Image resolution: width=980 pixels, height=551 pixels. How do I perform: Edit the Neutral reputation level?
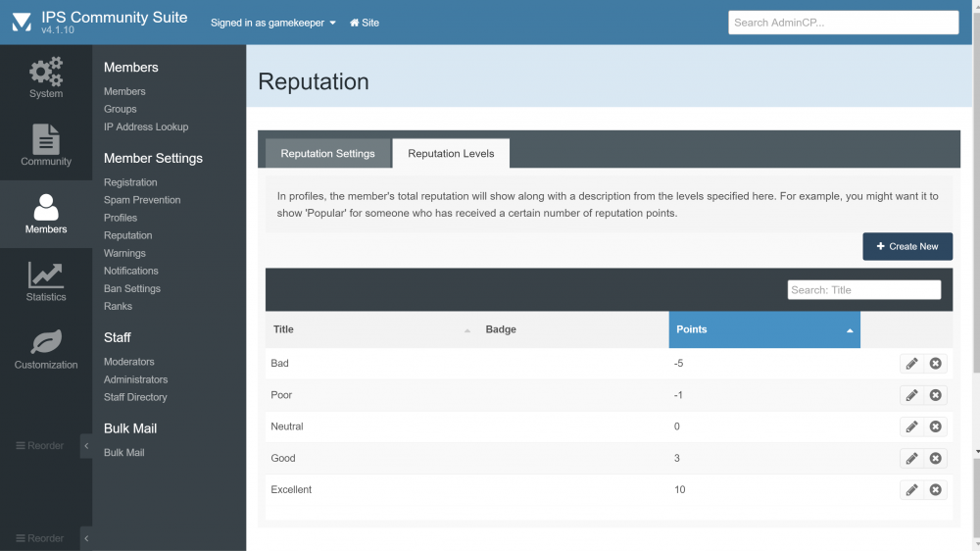[x=911, y=426]
